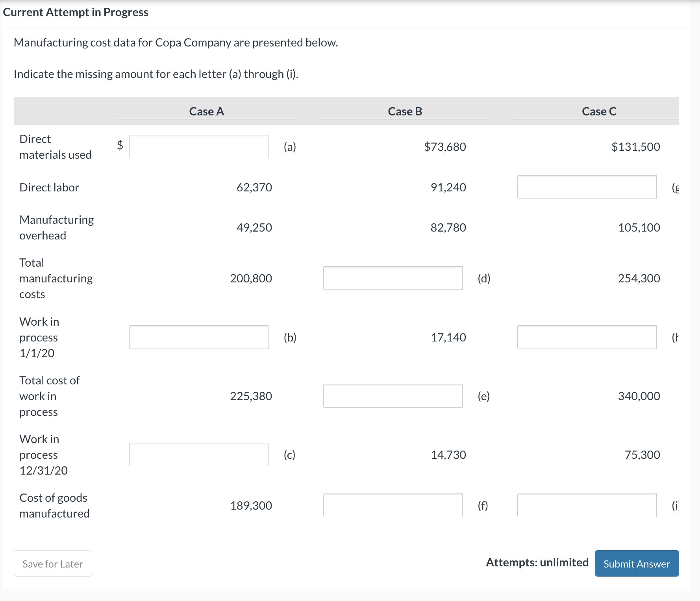Click input (c) for Work in process 12/31/20
This screenshot has width=700, height=601.
point(198,454)
